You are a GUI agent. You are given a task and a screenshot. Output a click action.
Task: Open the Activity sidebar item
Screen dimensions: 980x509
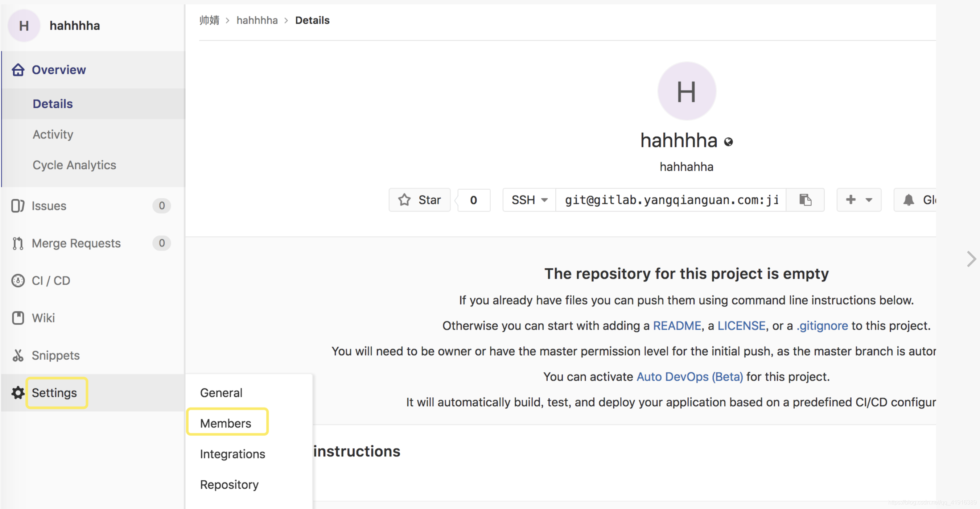pos(53,134)
